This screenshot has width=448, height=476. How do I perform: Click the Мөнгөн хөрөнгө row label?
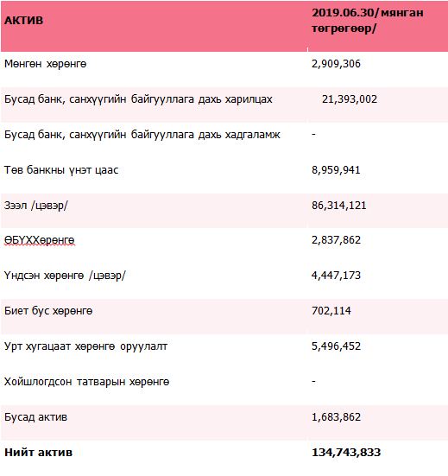pyautogui.click(x=46, y=64)
